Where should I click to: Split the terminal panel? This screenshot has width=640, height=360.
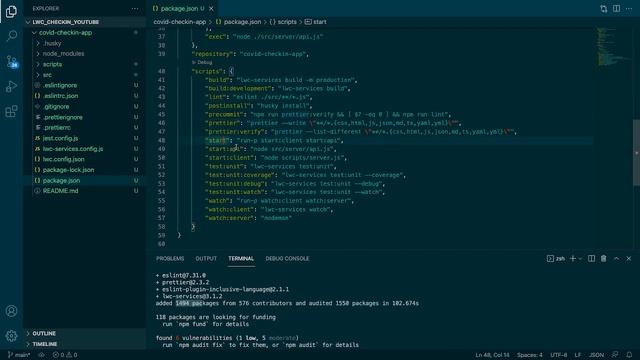click(x=591, y=258)
